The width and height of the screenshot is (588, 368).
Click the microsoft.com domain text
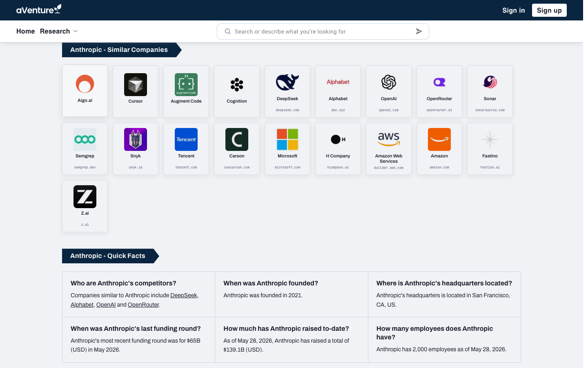point(287,167)
